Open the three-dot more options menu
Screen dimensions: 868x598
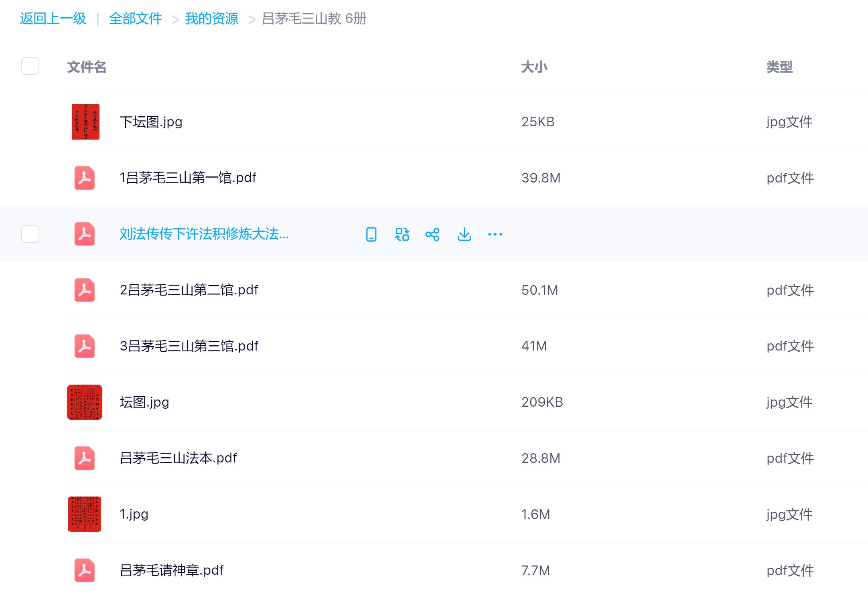(x=495, y=234)
